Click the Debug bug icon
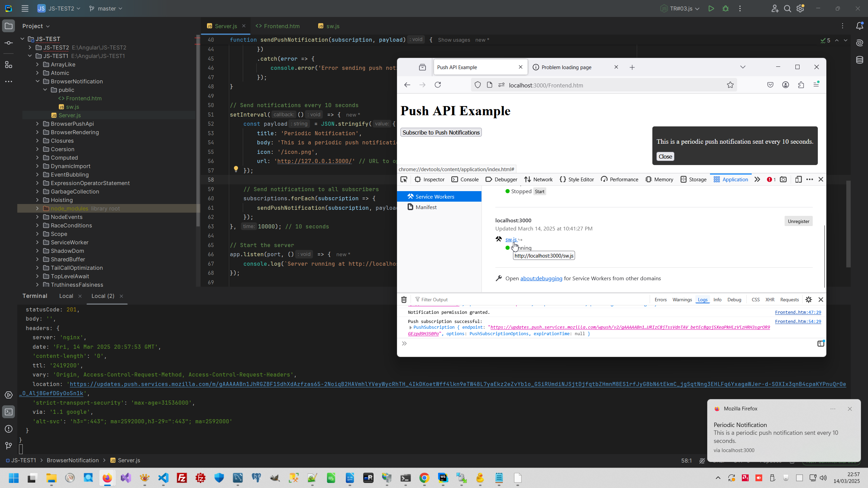 [726, 8]
